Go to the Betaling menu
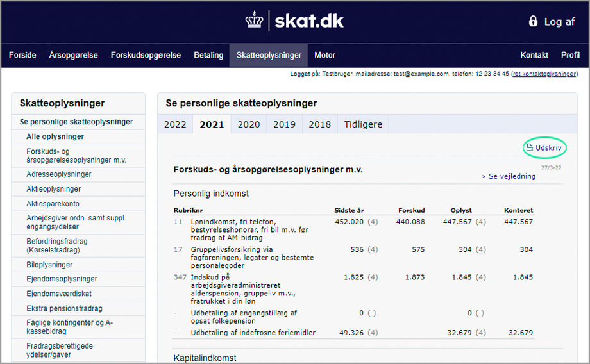 tap(208, 55)
